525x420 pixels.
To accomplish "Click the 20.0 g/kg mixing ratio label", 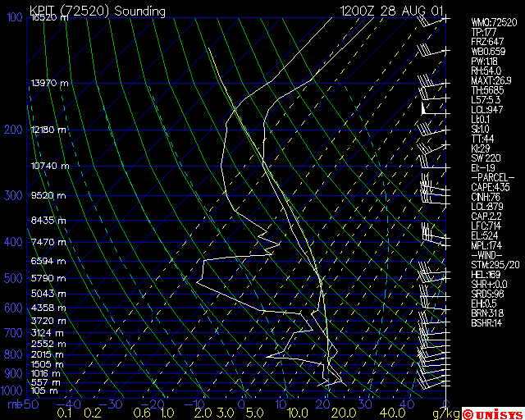I will [345, 413].
